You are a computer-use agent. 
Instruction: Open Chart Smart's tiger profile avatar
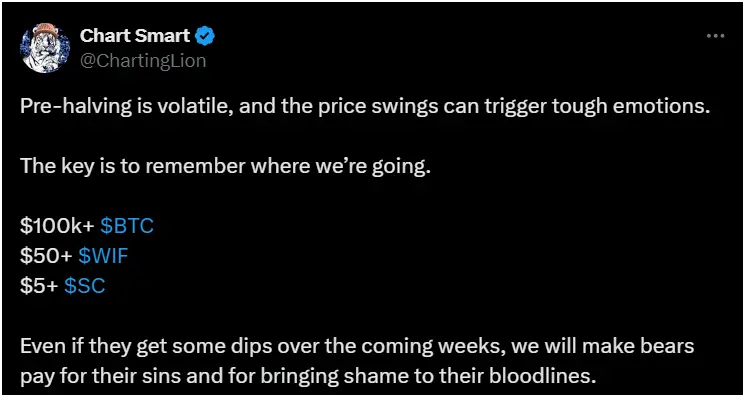tap(45, 47)
